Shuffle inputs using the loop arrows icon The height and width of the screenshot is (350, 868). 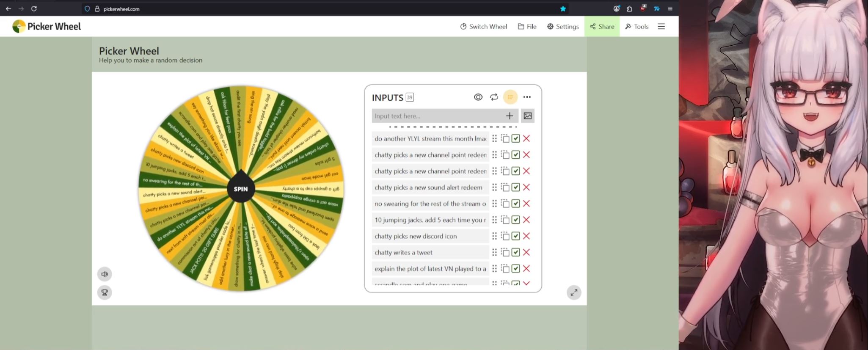coord(494,97)
